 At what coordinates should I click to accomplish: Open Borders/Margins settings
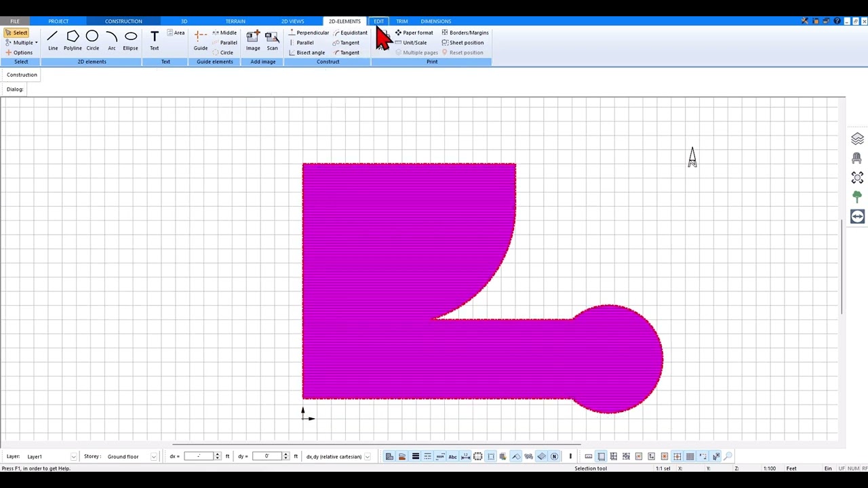465,33
